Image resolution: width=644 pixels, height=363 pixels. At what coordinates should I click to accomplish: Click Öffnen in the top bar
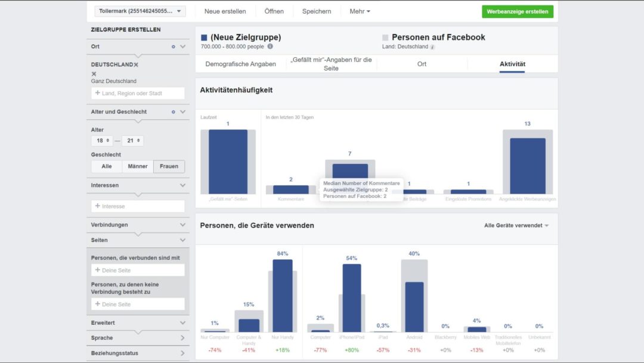click(x=274, y=11)
